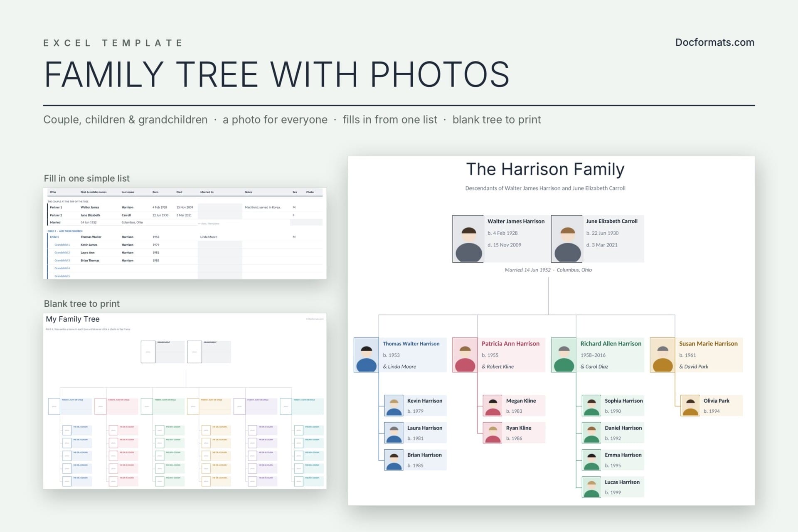Click 'EXCEL TEMPLATE' label
The height and width of the screenshot is (532, 798).
[113, 43]
